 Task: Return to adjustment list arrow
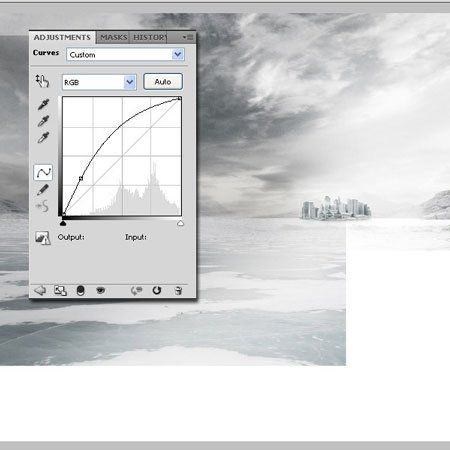(40, 290)
